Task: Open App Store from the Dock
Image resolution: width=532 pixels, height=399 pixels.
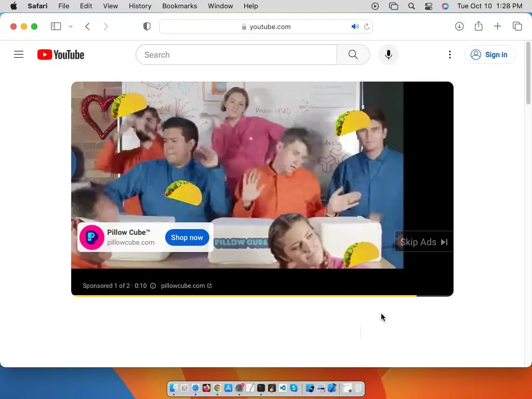Action: click(229, 388)
